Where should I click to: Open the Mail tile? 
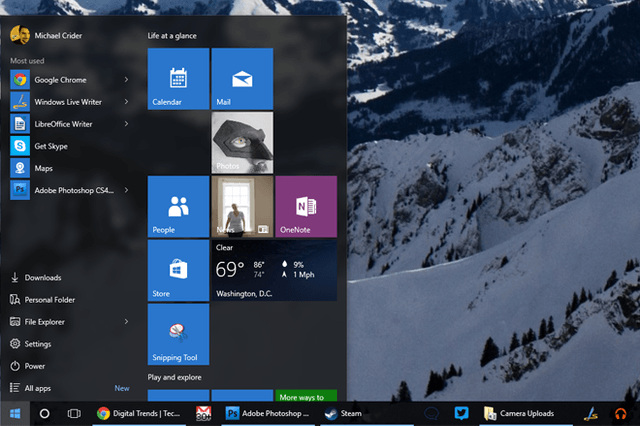(x=242, y=79)
